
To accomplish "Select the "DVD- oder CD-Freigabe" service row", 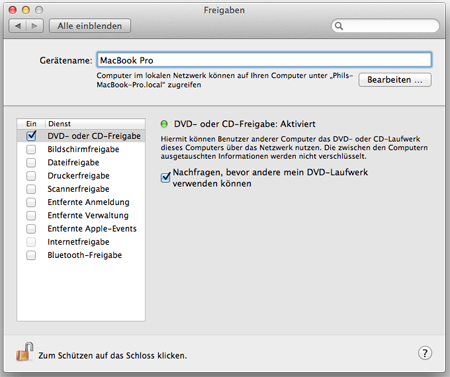I will click(81, 136).
